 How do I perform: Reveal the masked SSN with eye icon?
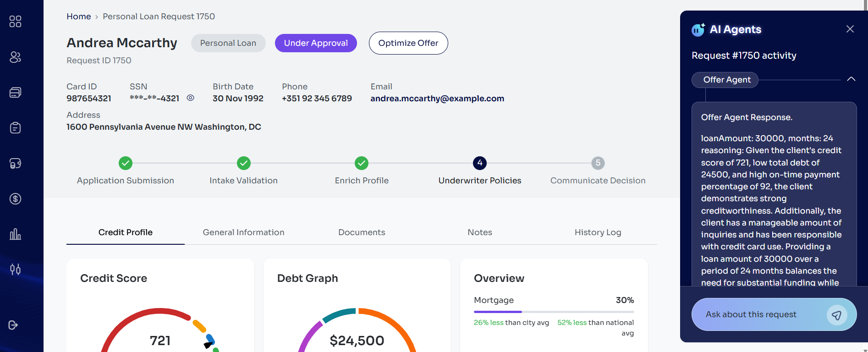[191, 98]
